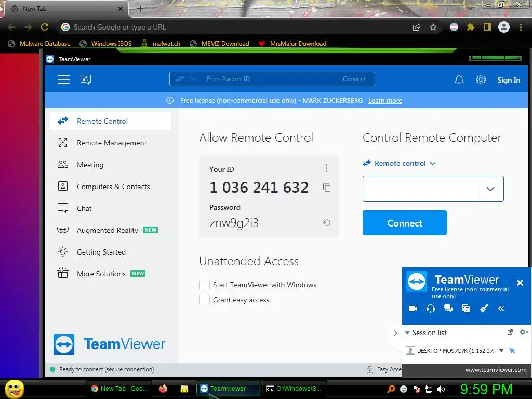This screenshot has height=399, width=532.
Task: Start video in the TeamViewer session panel
Action: pyautogui.click(x=413, y=309)
